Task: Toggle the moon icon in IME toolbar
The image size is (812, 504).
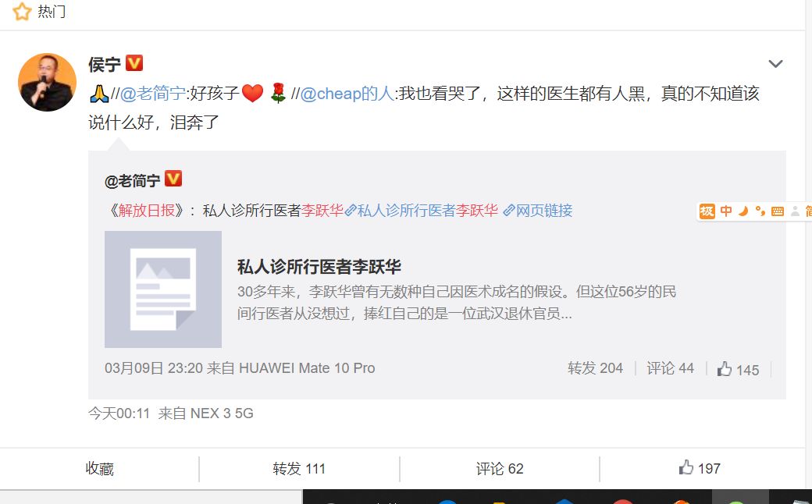Action: [x=743, y=211]
